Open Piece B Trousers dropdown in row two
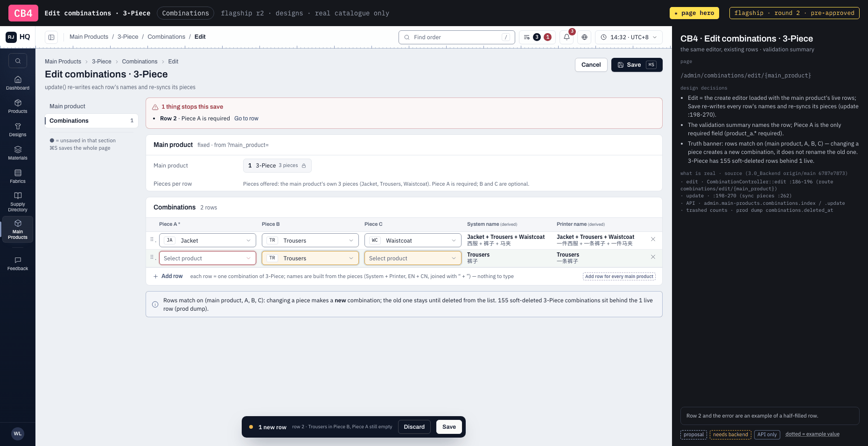 [x=310, y=258]
